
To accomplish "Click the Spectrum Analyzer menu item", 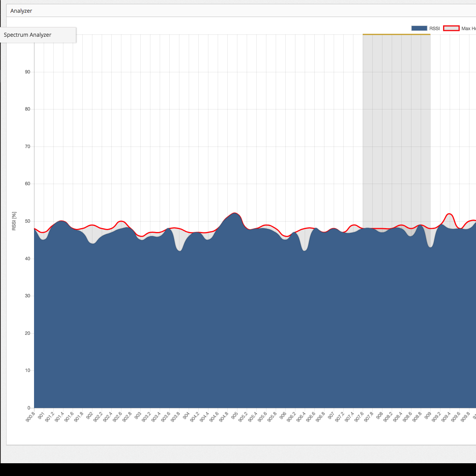I will pyautogui.click(x=28, y=35).
